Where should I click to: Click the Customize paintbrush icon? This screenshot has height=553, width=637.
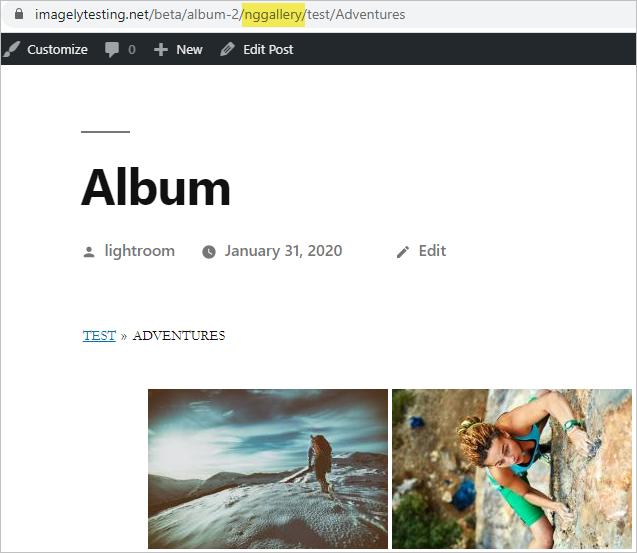point(11,49)
